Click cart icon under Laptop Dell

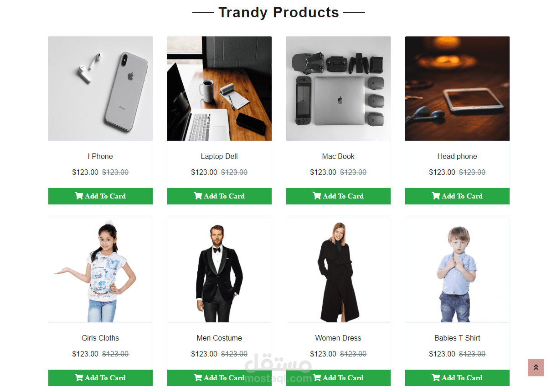tap(198, 196)
